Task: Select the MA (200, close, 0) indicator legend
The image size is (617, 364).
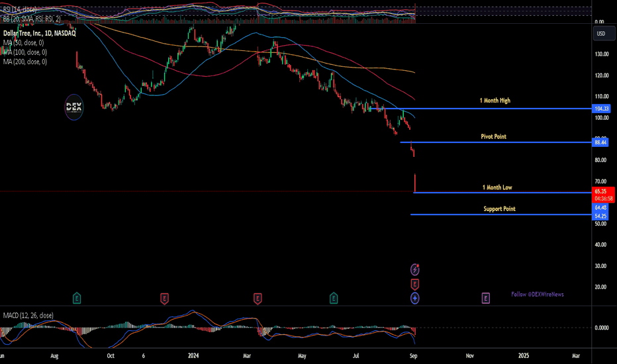Action: point(25,62)
